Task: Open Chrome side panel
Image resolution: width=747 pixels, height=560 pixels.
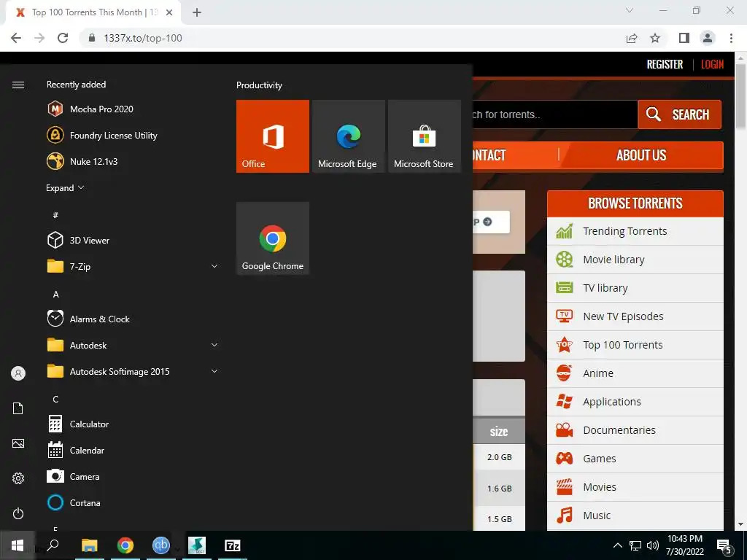Action: (684, 38)
